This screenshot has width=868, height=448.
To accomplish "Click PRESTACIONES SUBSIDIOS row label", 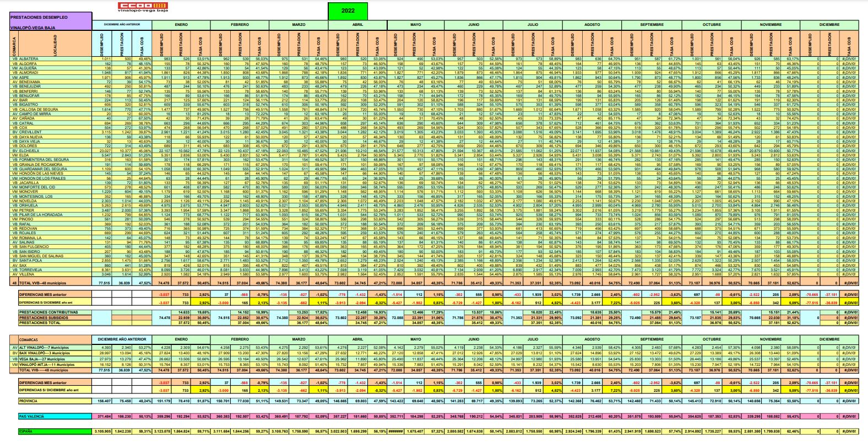I will click(x=45, y=317).
